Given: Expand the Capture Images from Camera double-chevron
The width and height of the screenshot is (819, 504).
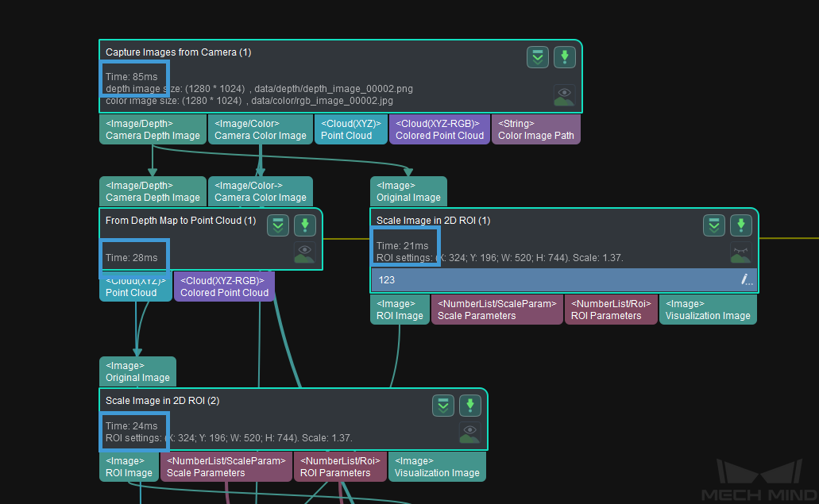Looking at the screenshot, I should [x=538, y=57].
